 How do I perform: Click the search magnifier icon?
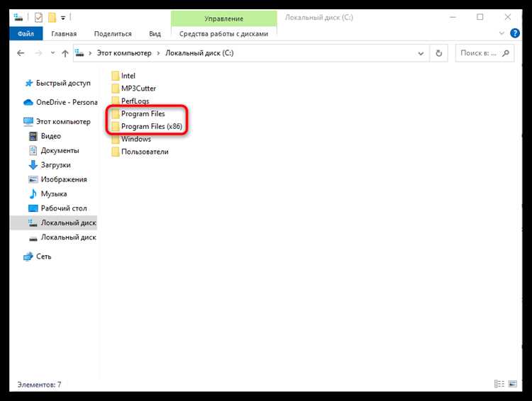pyautogui.click(x=506, y=53)
